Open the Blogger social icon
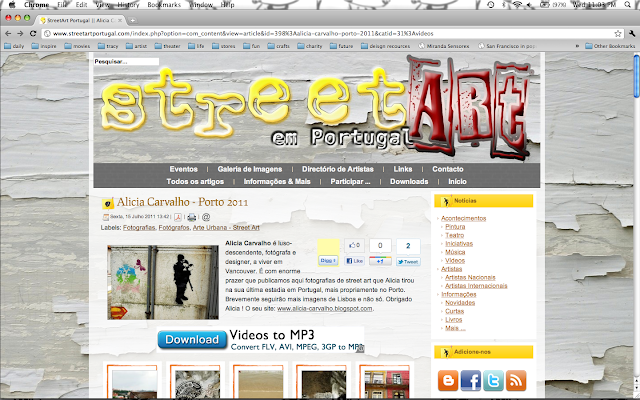 [448, 380]
